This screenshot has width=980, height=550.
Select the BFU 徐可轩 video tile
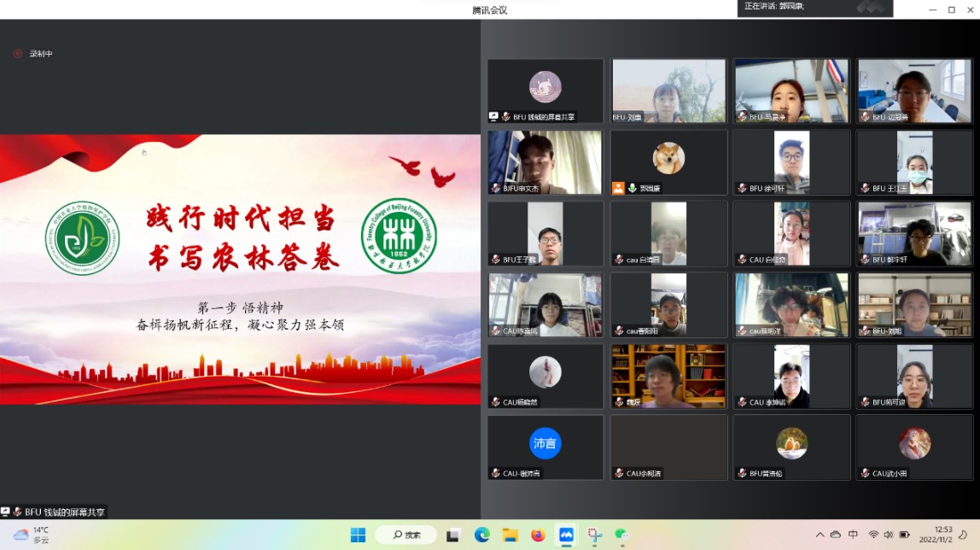[x=791, y=162]
